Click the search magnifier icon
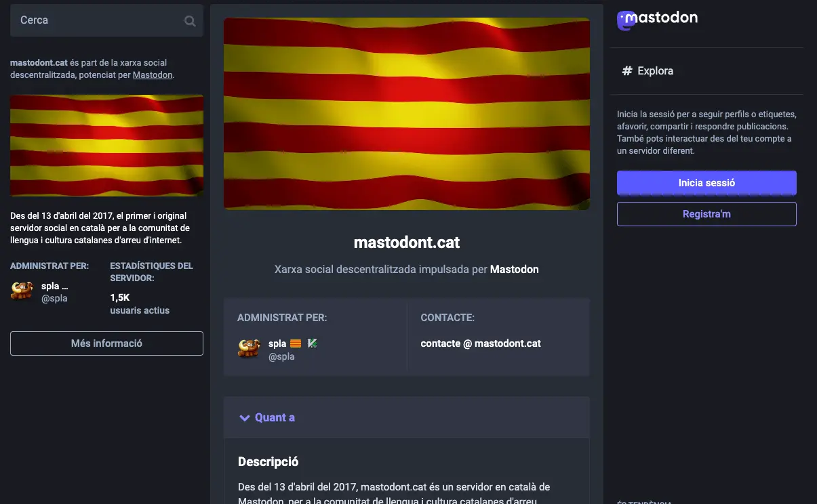 pyautogui.click(x=190, y=21)
